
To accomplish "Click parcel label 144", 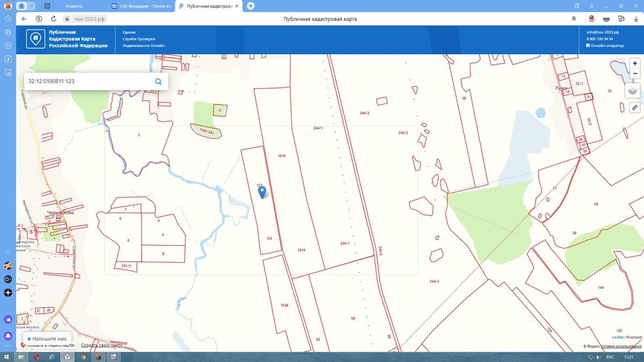I will pyautogui.click(x=601, y=288).
